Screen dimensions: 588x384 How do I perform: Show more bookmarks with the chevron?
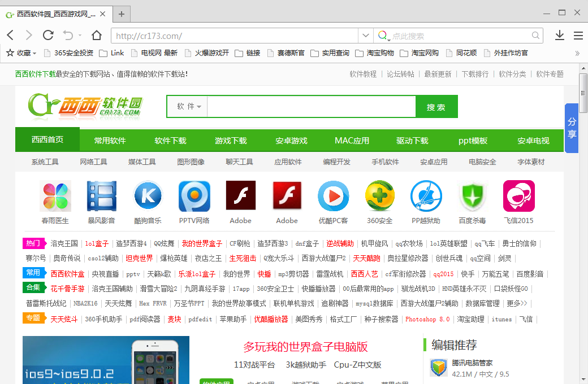(x=577, y=53)
